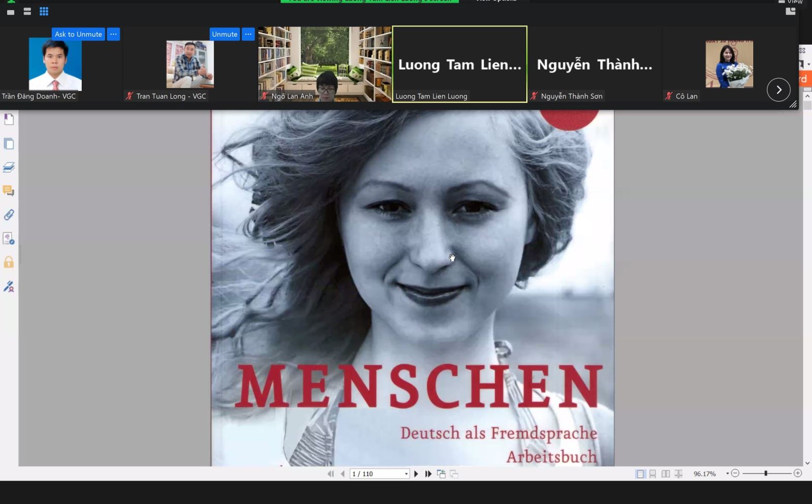Click 'Arbeitsbuch' text on cover

[x=552, y=457]
